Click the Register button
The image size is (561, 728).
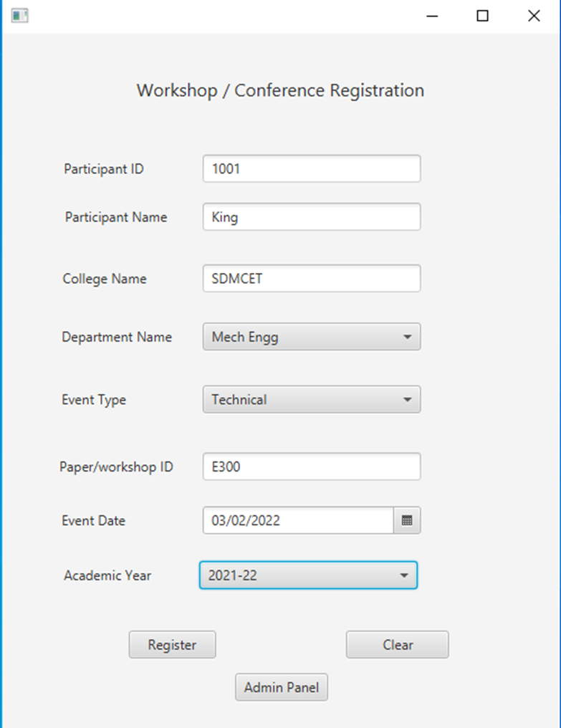tap(172, 644)
